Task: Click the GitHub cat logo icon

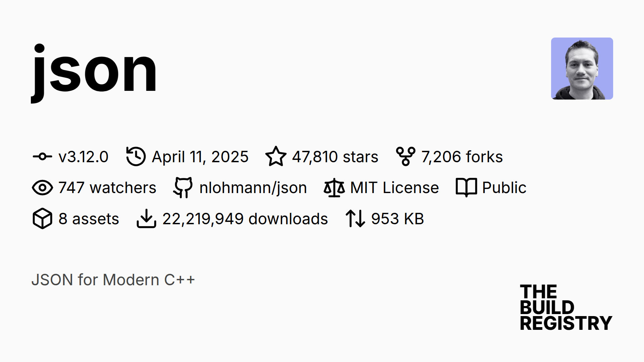Action: pos(183,188)
